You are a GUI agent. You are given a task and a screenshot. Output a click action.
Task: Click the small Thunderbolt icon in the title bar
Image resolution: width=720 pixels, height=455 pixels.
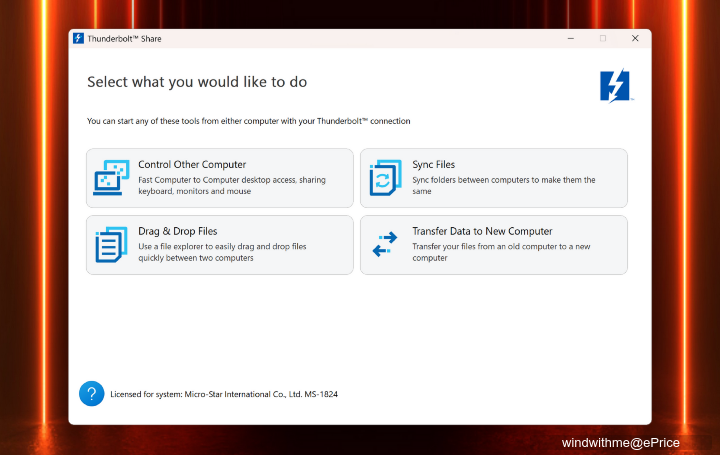point(79,39)
